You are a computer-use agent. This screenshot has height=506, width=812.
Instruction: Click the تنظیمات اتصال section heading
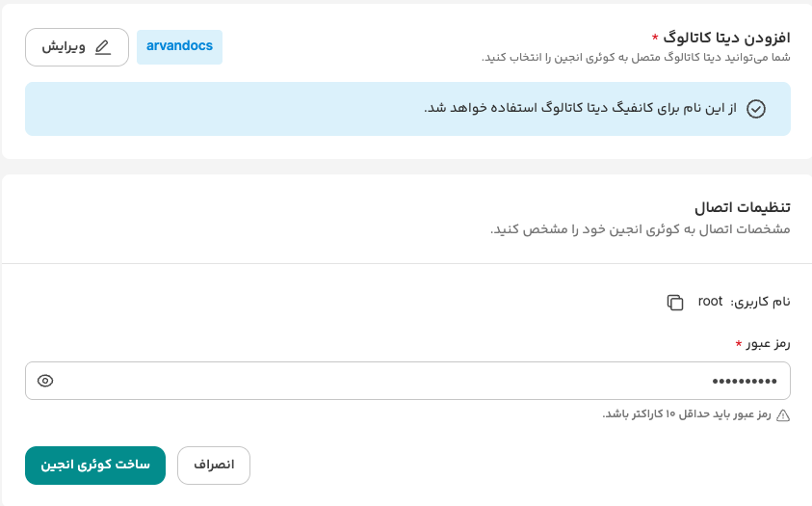tap(743, 207)
